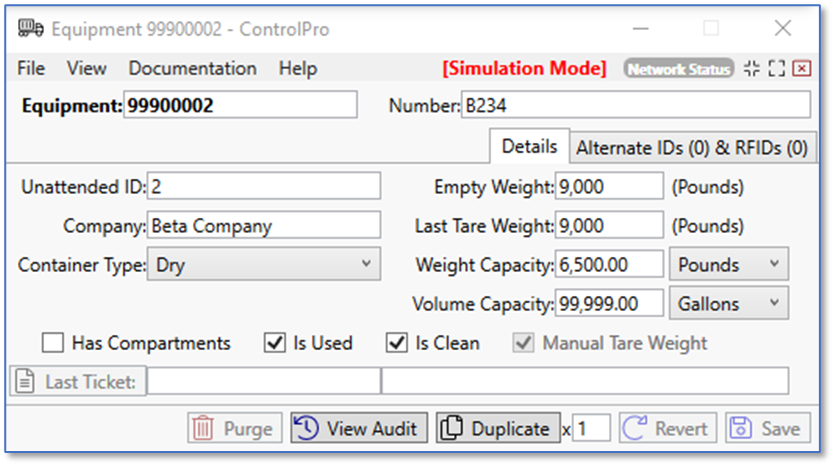
Task: Switch to Alternate IDs & RFIDs tab
Action: tap(692, 147)
